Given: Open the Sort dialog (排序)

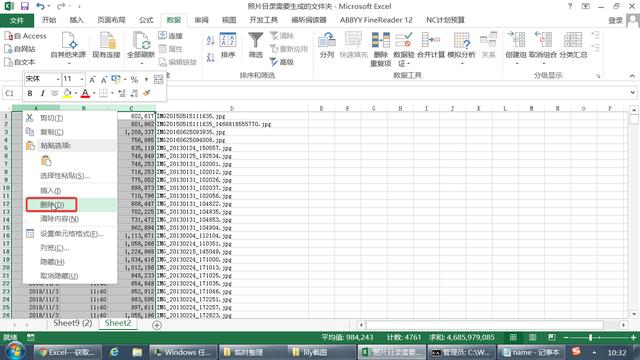Looking at the screenshot, I should (228, 45).
